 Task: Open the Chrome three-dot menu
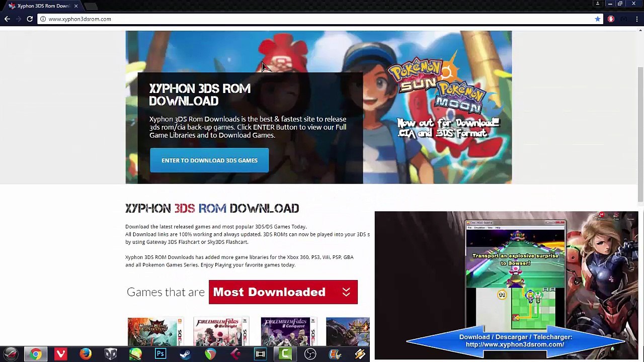pyautogui.click(x=637, y=19)
